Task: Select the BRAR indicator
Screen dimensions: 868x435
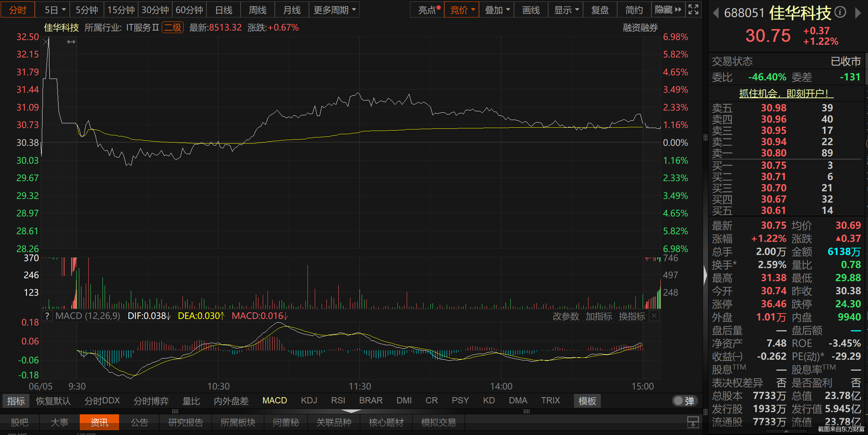Action: click(371, 400)
